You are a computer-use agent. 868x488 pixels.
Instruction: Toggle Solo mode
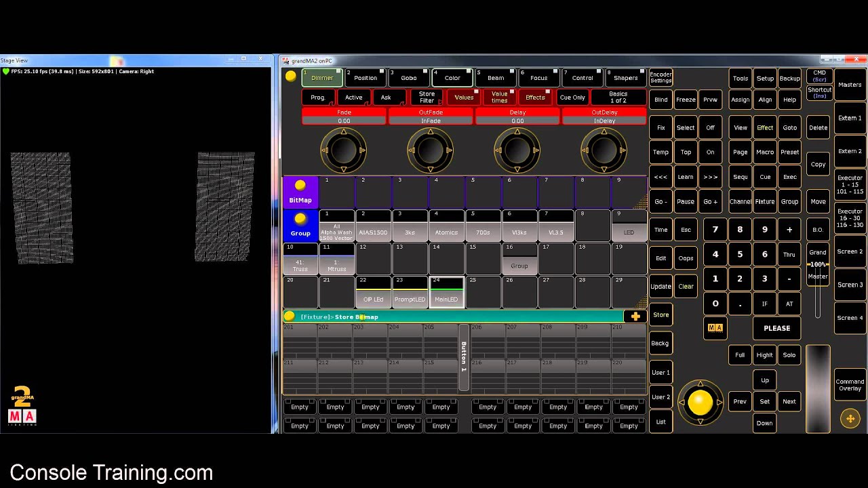tap(789, 355)
